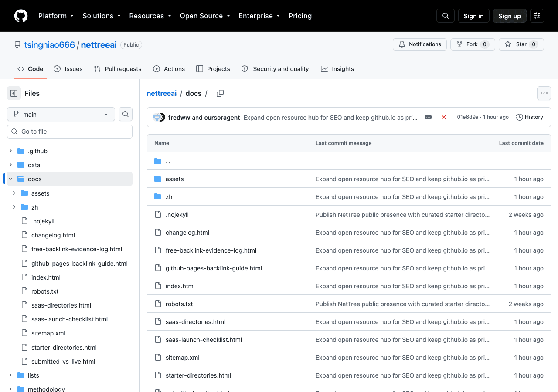Click the Sign up button

510,16
